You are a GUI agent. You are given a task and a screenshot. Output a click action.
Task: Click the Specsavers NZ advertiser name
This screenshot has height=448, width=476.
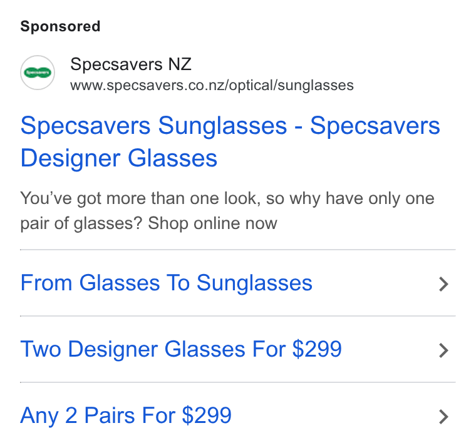click(x=131, y=64)
